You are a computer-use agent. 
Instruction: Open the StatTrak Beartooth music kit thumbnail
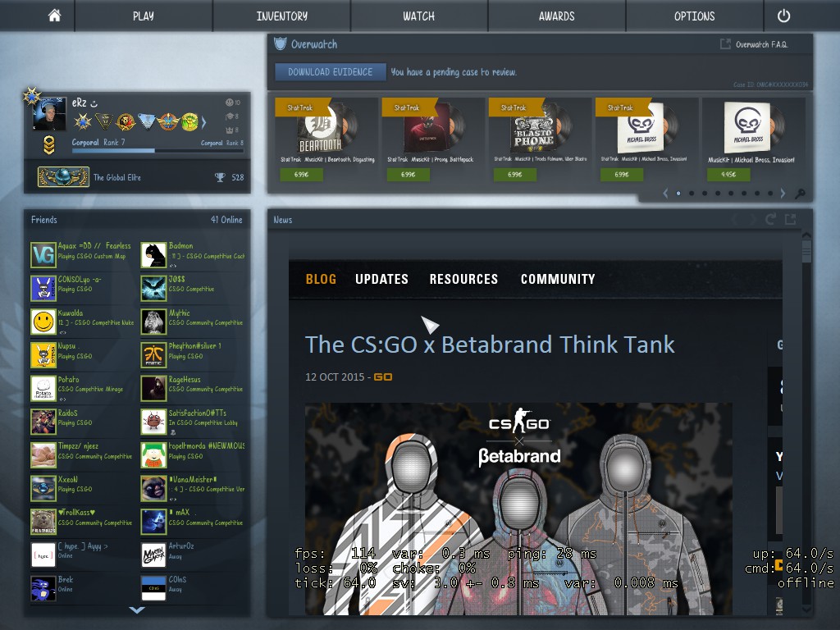click(x=326, y=128)
